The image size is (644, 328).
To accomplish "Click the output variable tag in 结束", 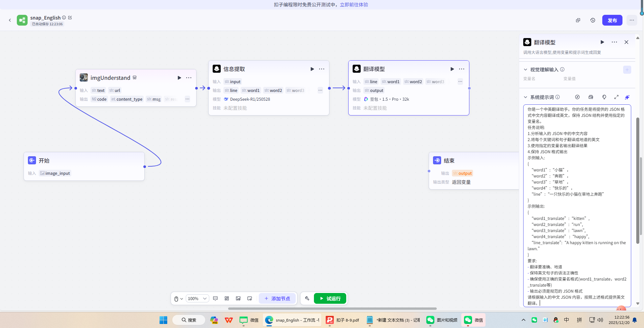I will coord(462,173).
